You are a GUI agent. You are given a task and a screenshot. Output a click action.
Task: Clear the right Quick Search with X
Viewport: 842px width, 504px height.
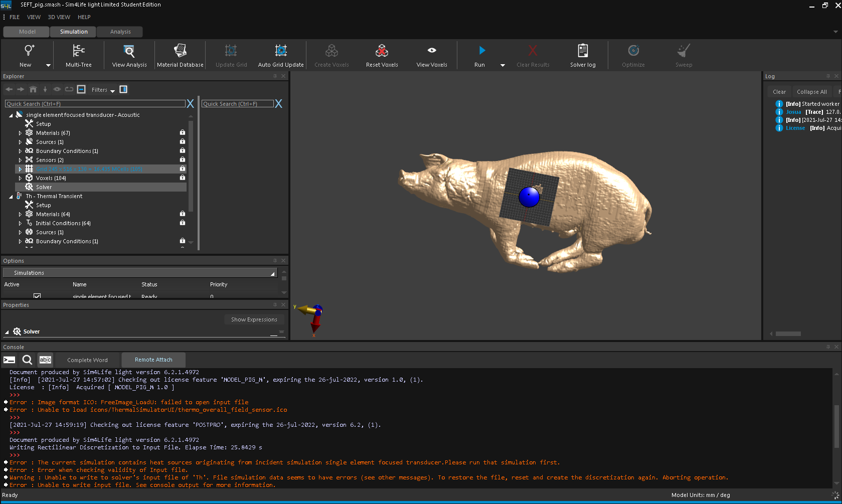(x=279, y=104)
